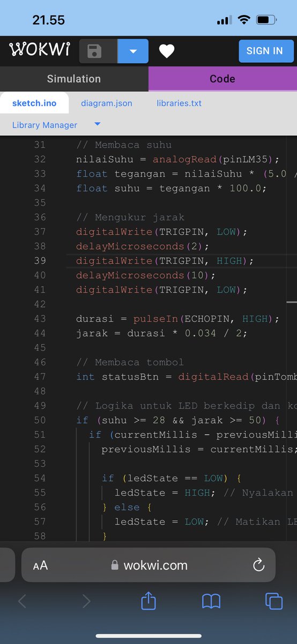Viewport: 297px width, 644px height.
Task: Click 'previousMillis = currentMillis' on line 52
Action: pyautogui.click(x=198, y=449)
